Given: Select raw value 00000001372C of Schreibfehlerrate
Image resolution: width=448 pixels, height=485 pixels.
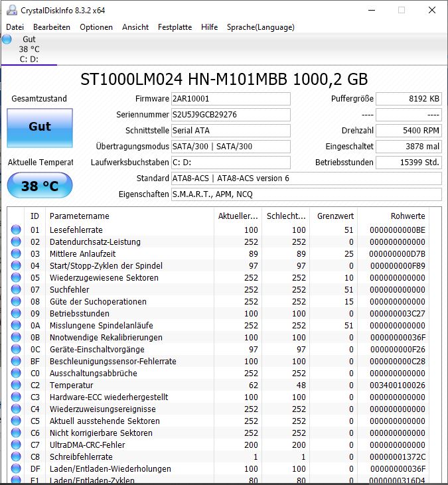Looking at the screenshot, I should [398, 457].
